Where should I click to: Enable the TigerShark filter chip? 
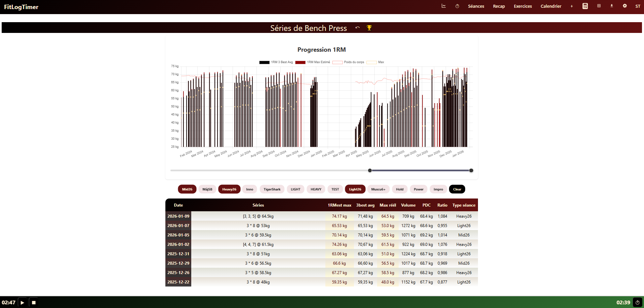click(x=272, y=189)
